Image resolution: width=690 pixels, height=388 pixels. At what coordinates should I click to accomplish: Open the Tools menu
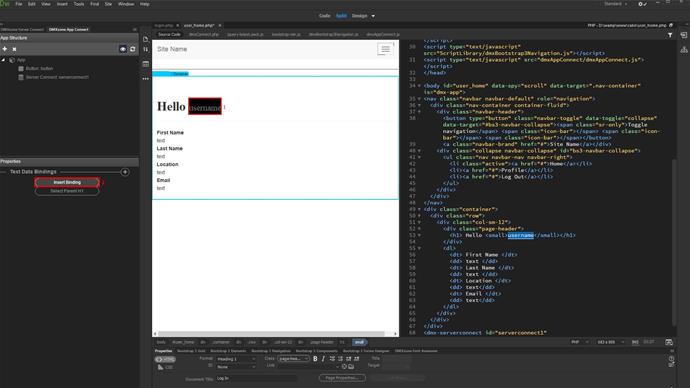tap(79, 4)
